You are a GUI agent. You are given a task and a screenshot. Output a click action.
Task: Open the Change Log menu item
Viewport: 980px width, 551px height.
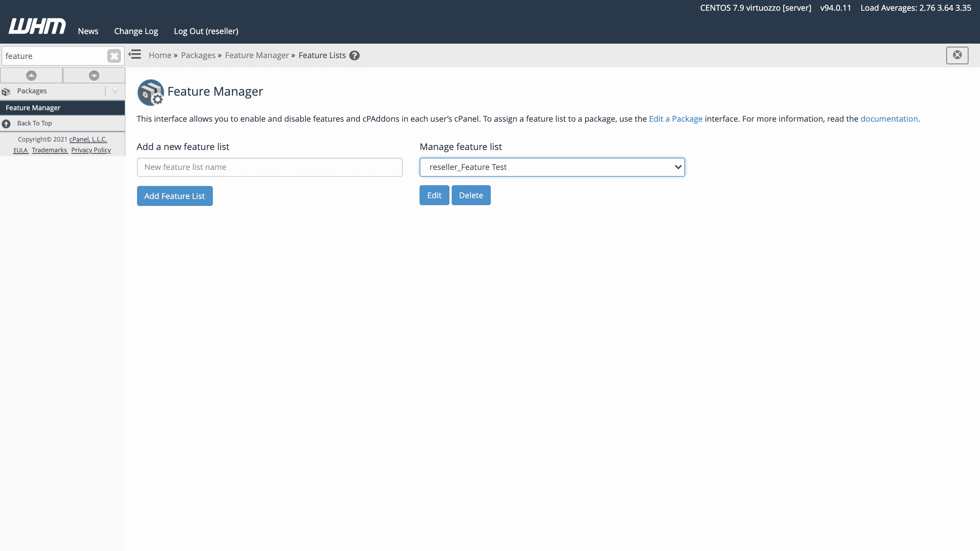136,31
